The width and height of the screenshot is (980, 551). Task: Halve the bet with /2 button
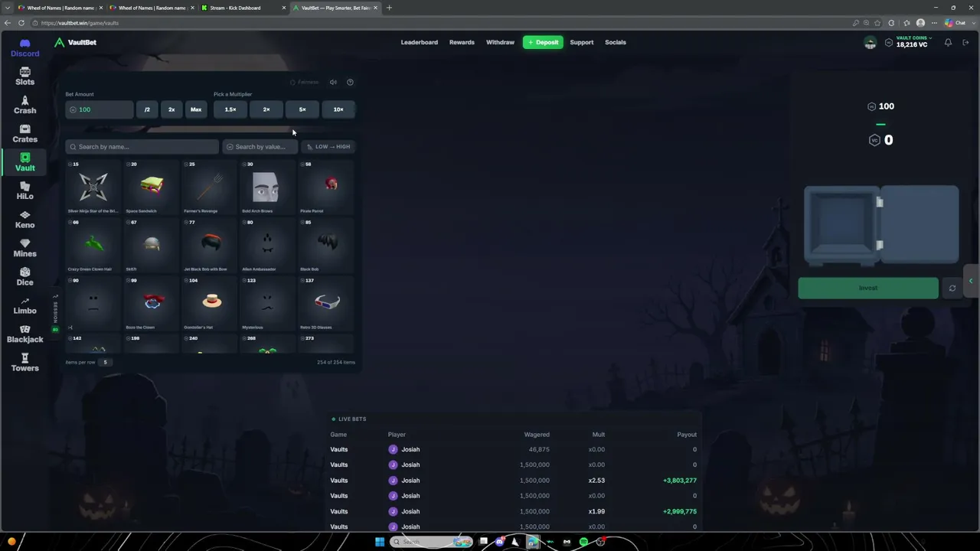point(147,109)
